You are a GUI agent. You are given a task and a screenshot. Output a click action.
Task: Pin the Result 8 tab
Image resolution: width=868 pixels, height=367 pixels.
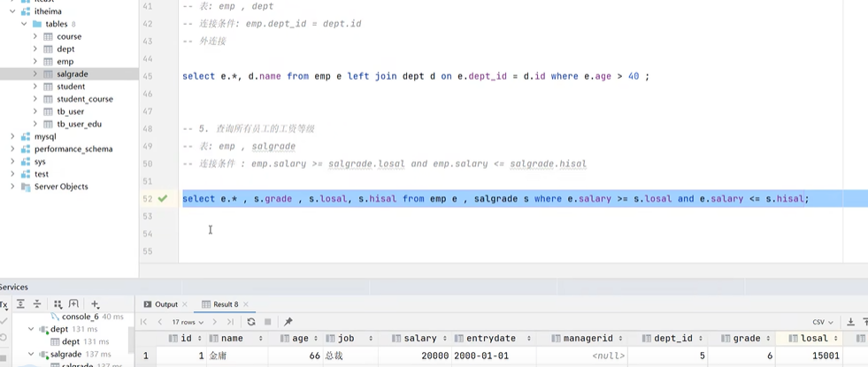click(288, 322)
